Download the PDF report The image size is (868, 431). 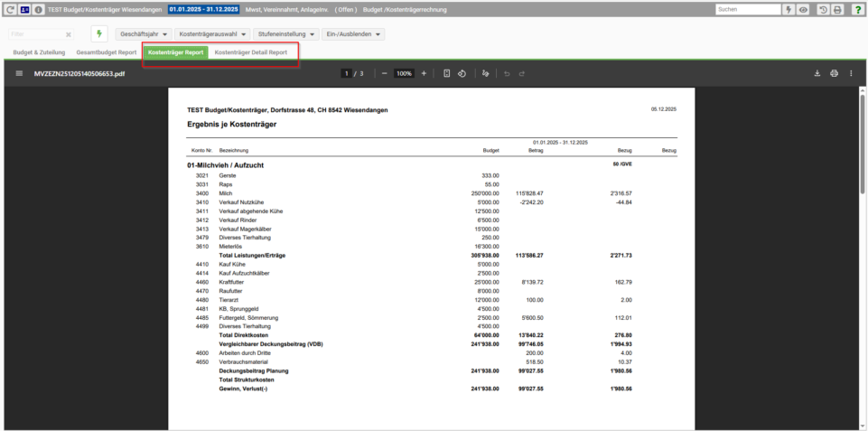pyautogui.click(x=817, y=73)
